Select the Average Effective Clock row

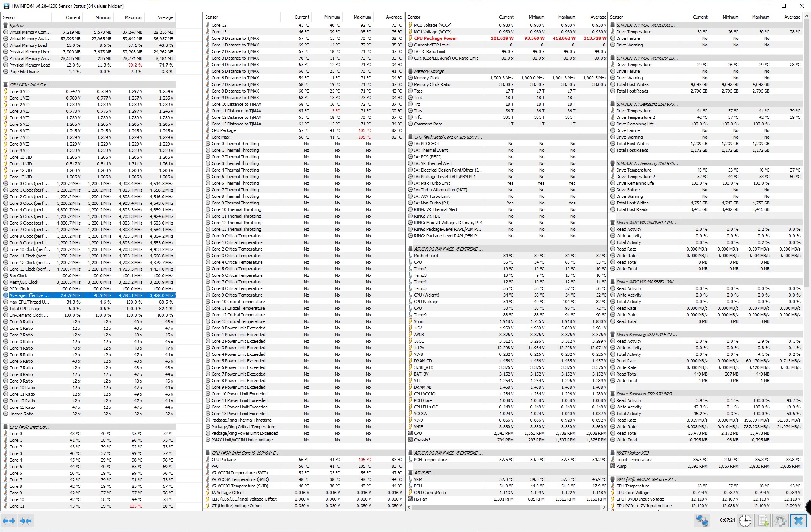(29, 295)
